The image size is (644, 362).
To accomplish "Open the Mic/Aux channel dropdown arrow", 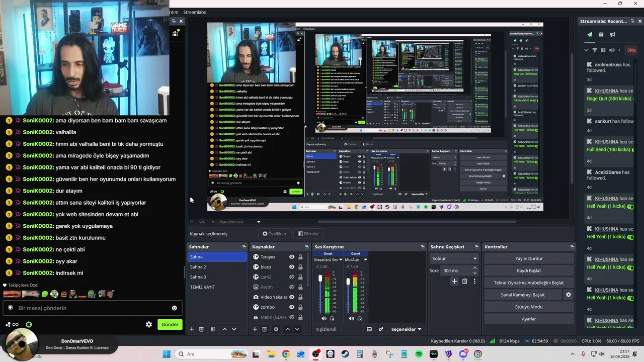I will 365,260.
